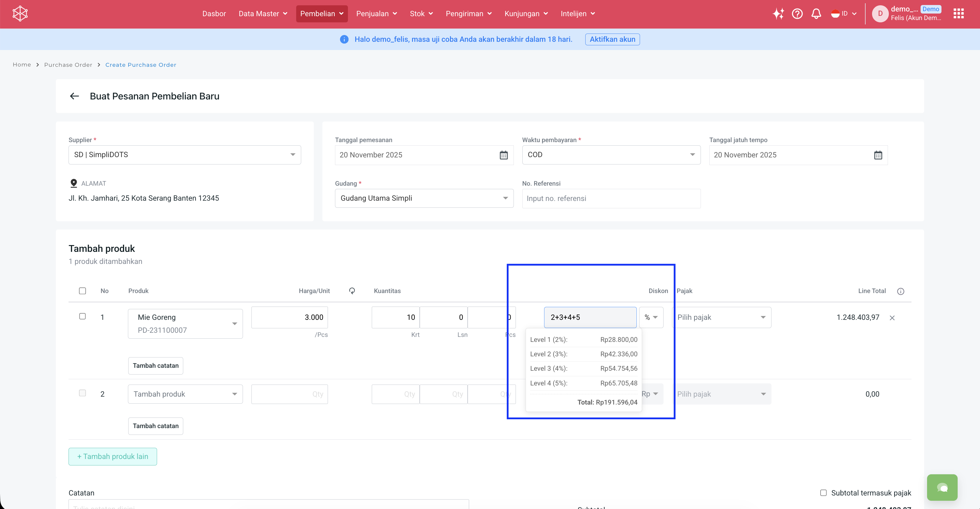Open the help question mark icon
980x509 pixels.
pos(797,14)
